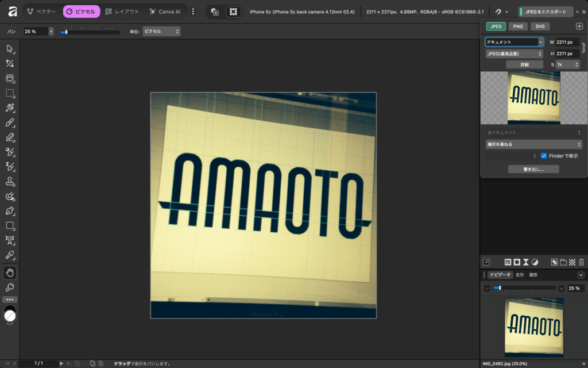Choose the Rectangle shape tool
This screenshot has height=368, width=588.
(10, 225)
